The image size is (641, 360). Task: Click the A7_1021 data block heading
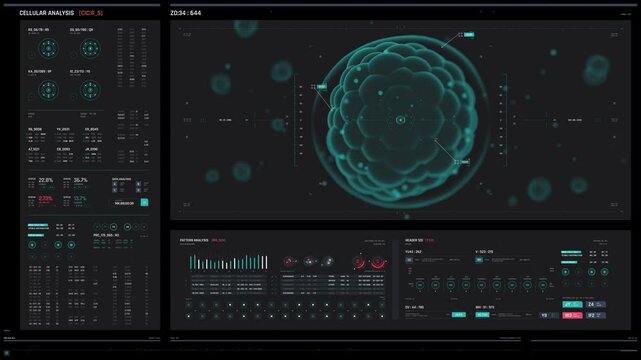(34, 150)
